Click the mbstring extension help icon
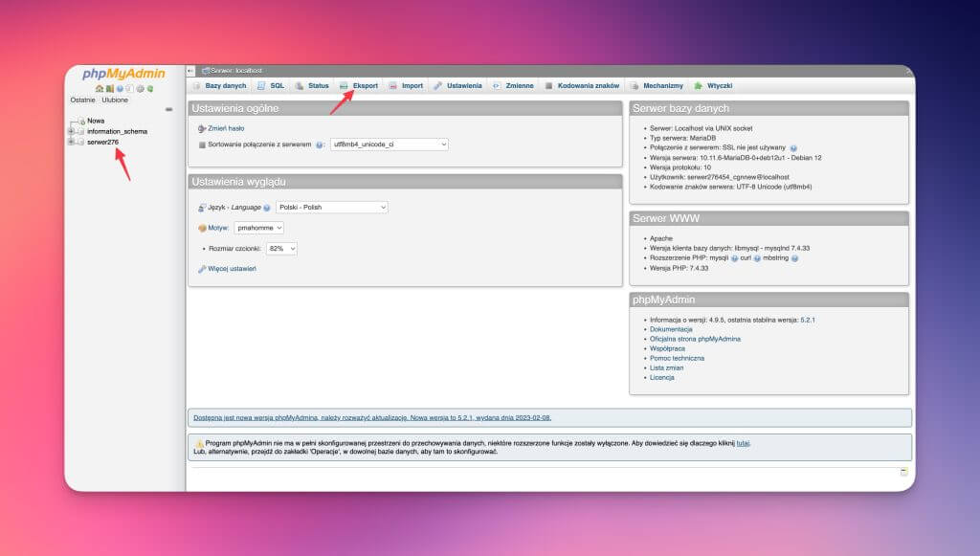The height and width of the screenshot is (556, 980). pyautogui.click(x=794, y=258)
